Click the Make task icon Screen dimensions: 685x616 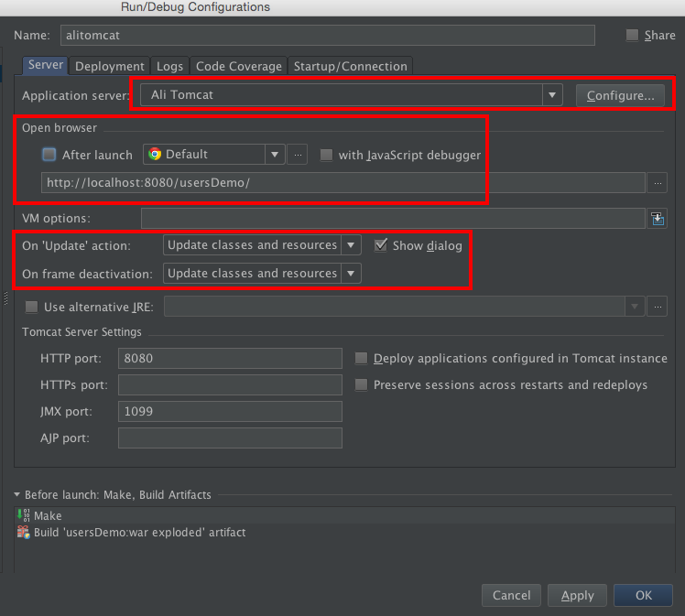point(24,515)
